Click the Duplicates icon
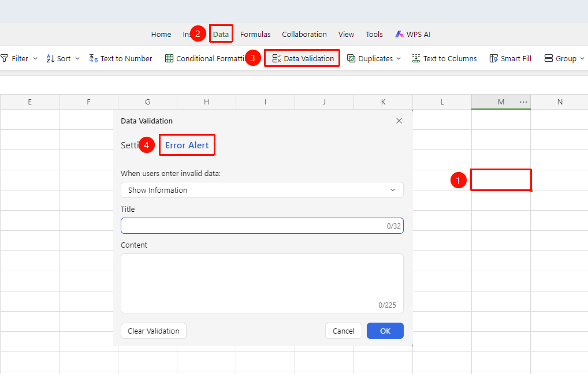Screen dimensions: 588x374 coord(351,58)
